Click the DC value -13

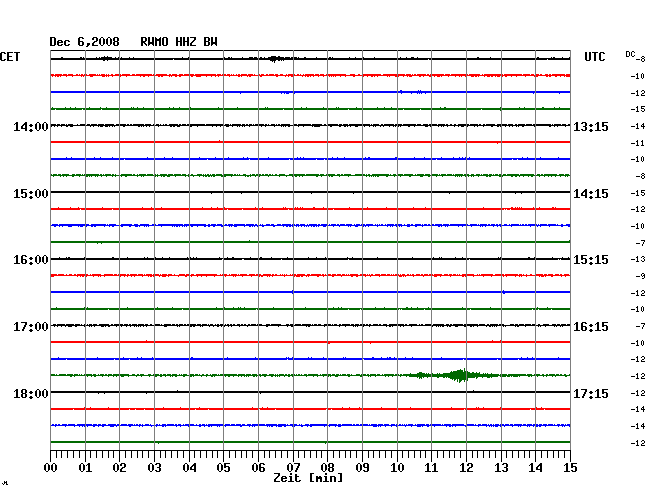click(638, 259)
